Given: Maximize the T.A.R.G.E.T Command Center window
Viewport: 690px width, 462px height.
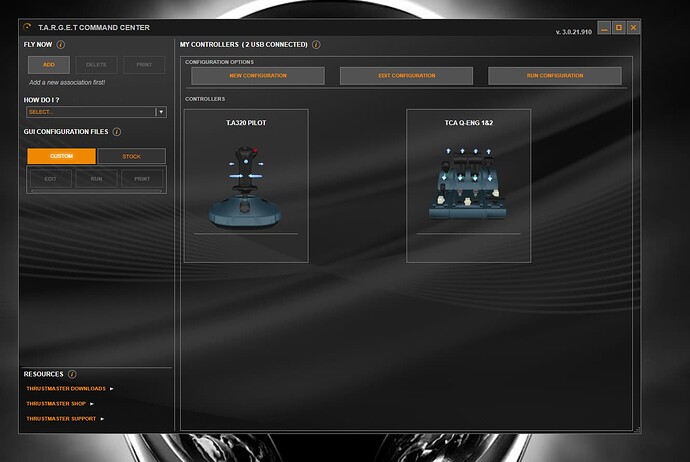Looking at the screenshot, I should click(619, 28).
